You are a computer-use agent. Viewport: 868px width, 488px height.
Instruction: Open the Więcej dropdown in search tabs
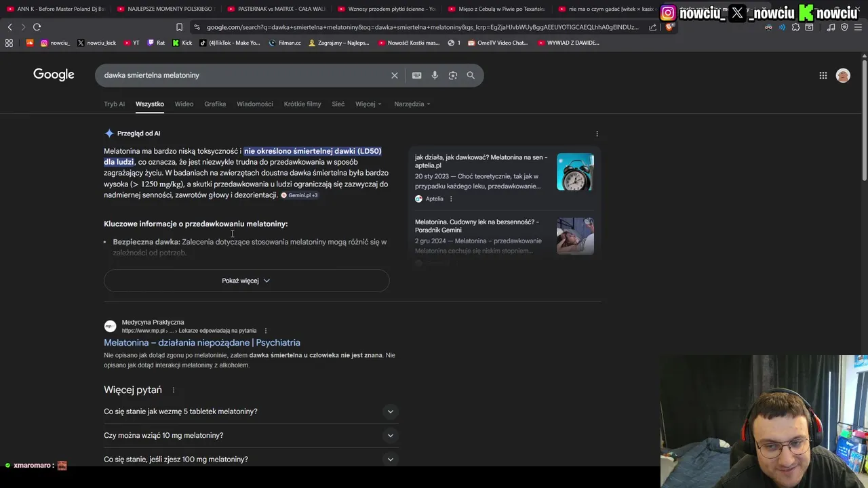368,104
